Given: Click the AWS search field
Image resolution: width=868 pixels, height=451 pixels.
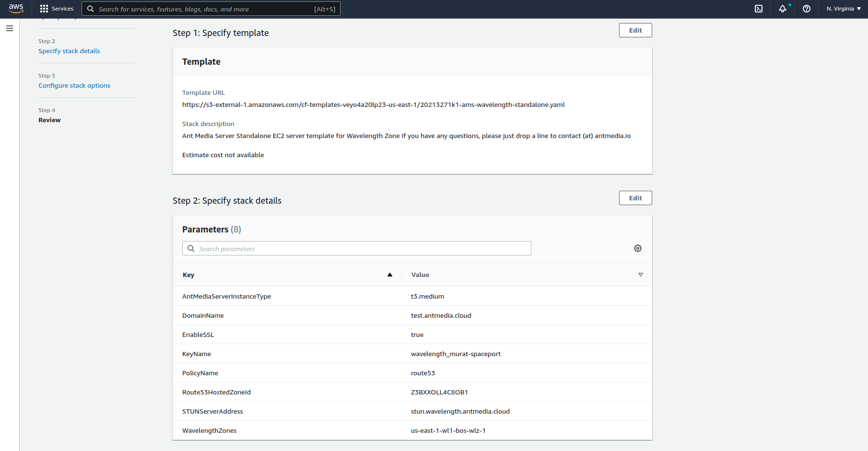Looking at the screenshot, I should tap(211, 9).
